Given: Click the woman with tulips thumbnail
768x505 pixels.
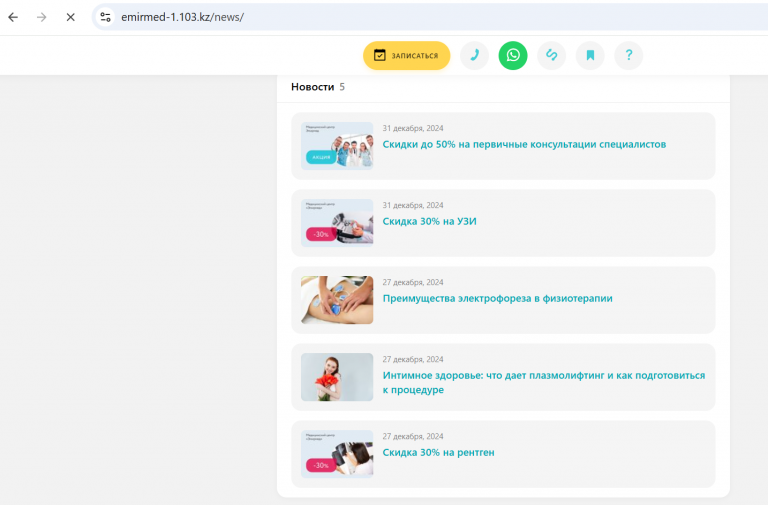Looking at the screenshot, I should click(x=337, y=377).
